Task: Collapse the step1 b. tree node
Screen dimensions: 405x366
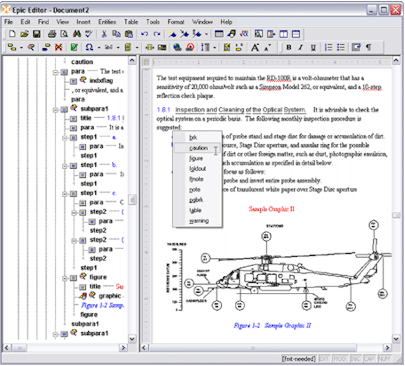Action: point(65,165)
